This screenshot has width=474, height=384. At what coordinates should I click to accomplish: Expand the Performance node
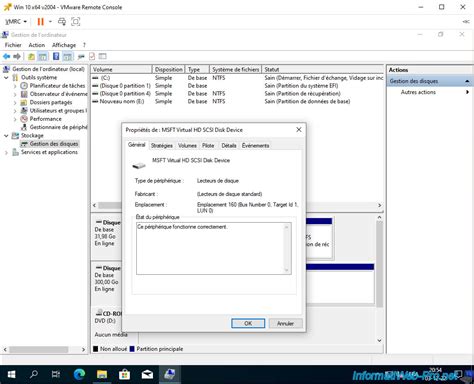point(15,119)
